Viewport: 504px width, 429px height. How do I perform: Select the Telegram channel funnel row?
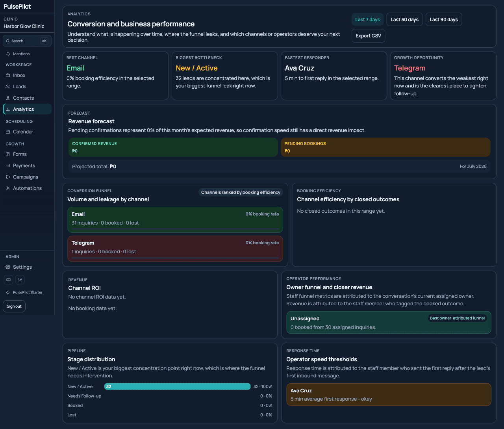pyautogui.click(x=175, y=249)
